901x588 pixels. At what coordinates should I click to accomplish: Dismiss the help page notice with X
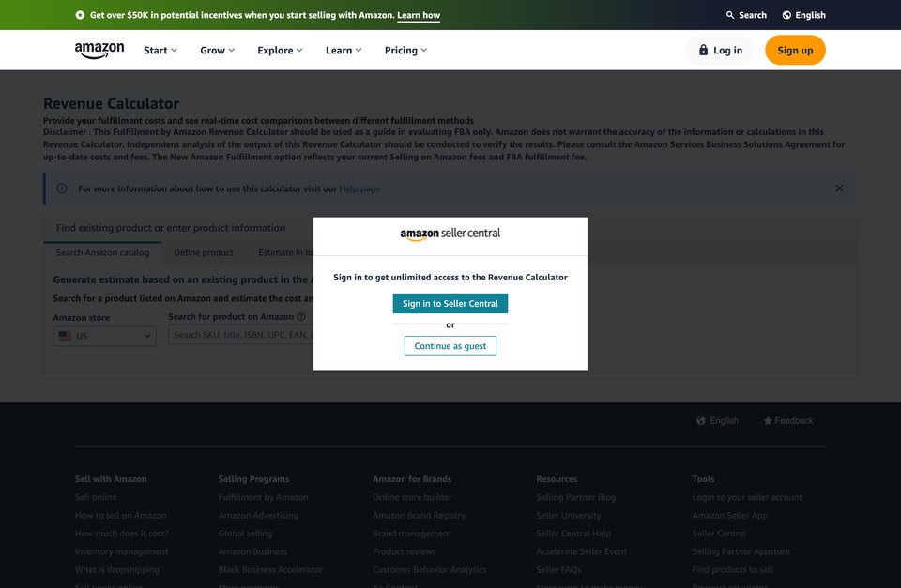click(839, 188)
